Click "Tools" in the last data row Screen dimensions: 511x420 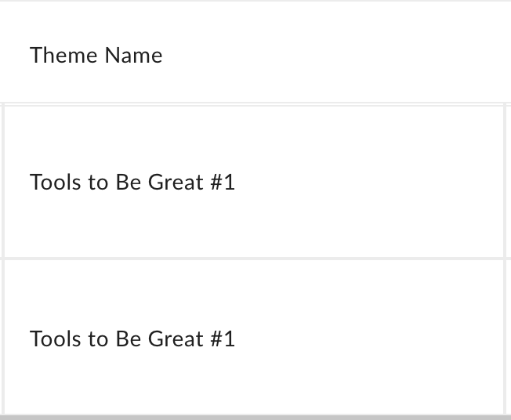[55, 339]
